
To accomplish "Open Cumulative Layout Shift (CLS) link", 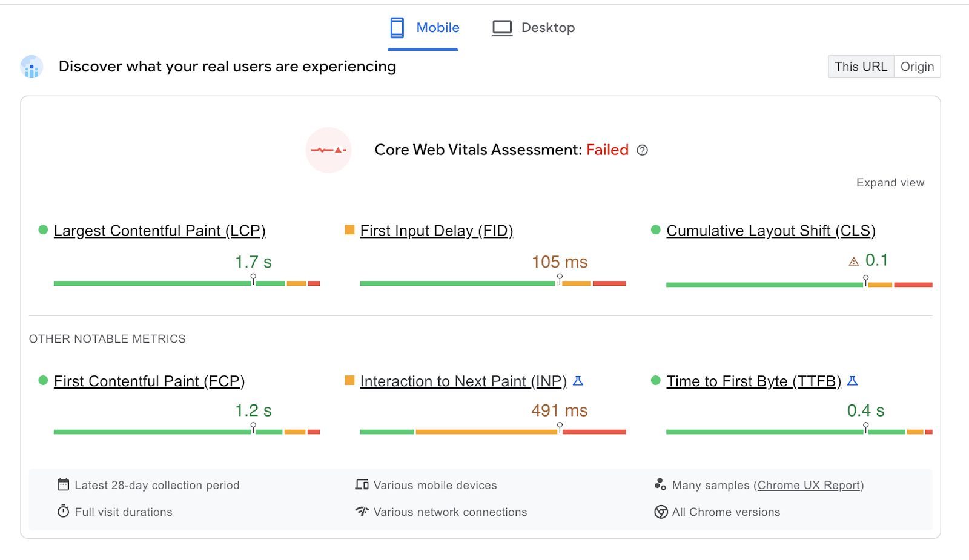I will click(770, 231).
